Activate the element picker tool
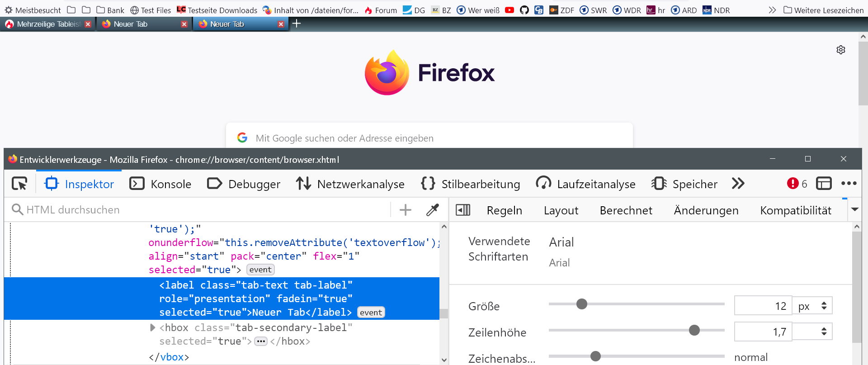Image resolution: width=868 pixels, height=365 pixels. (19, 184)
